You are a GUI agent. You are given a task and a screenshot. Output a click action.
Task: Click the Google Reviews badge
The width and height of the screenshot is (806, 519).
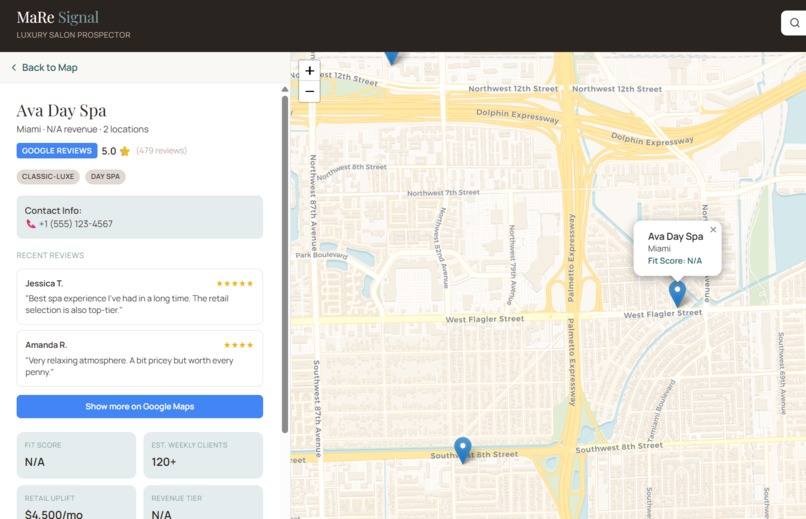pos(57,151)
